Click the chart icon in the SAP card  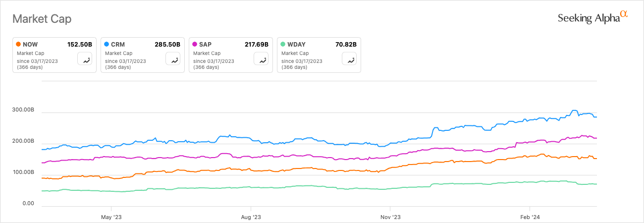point(263,59)
